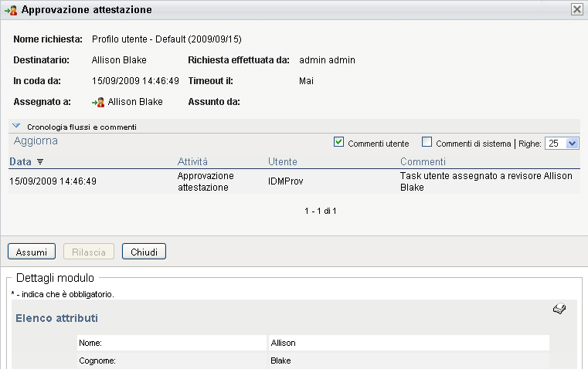This screenshot has height=369, width=588.
Task: Enable the Commenti di sistema checkbox
Action: pos(427,143)
